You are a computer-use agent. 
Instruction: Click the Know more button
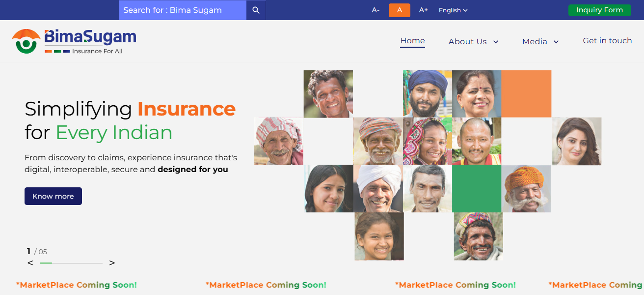53,196
